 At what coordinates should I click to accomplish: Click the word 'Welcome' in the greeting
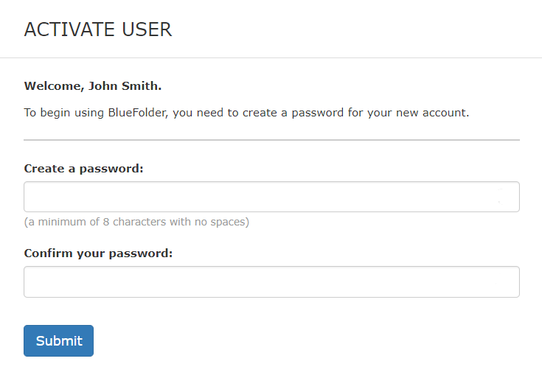point(53,85)
